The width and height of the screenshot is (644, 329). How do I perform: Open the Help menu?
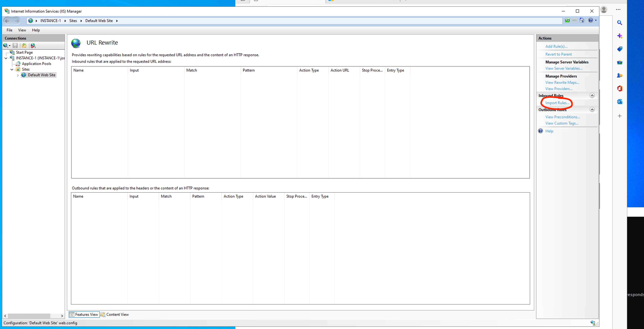[36, 30]
